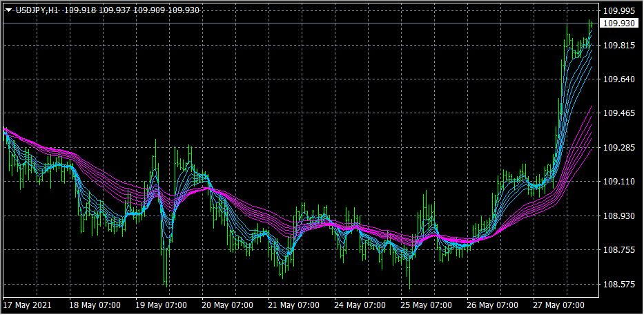Image resolution: width=644 pixels, height=315 pixels.
Task: Click the 109.285 price scale value
Action: pyautogui.click(x=619, y=147)
